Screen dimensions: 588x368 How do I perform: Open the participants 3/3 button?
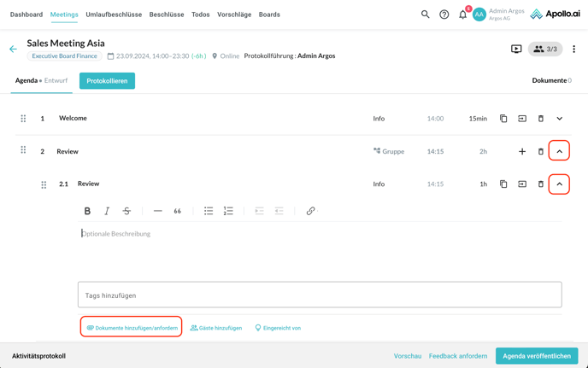click(544, 50)
